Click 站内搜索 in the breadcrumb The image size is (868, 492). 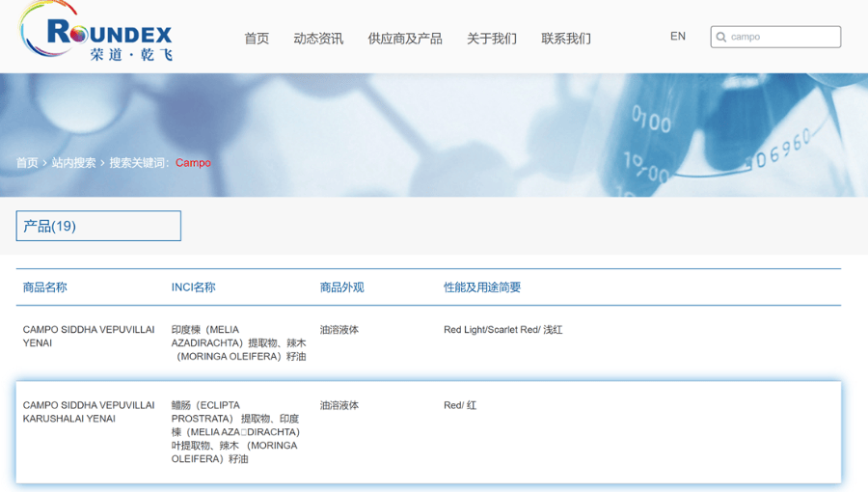coord(73,163)
